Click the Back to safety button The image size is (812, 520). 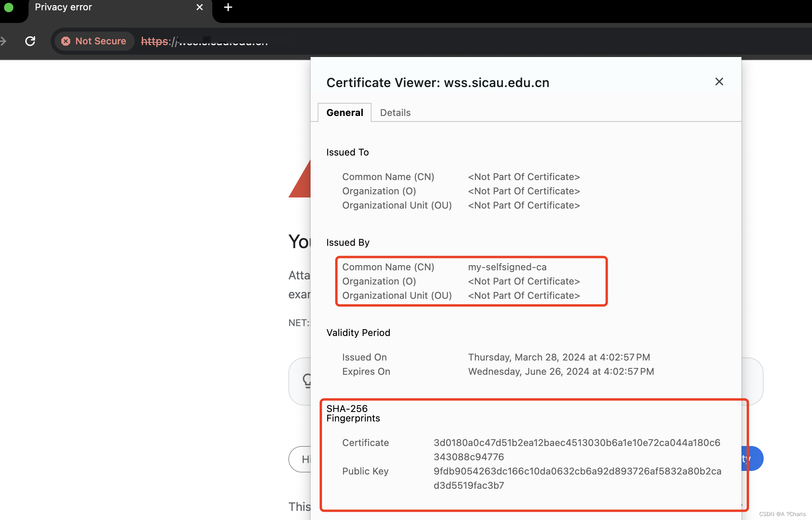(749, 458)
